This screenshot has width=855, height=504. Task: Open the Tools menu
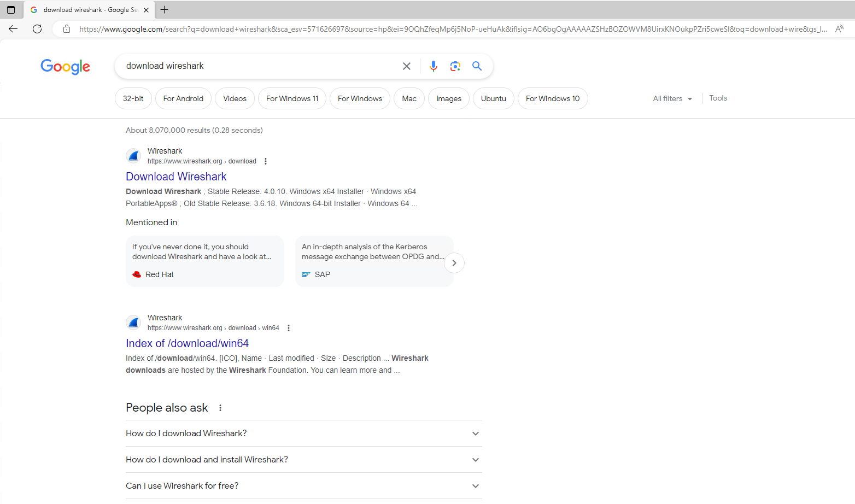pos(717,98)
